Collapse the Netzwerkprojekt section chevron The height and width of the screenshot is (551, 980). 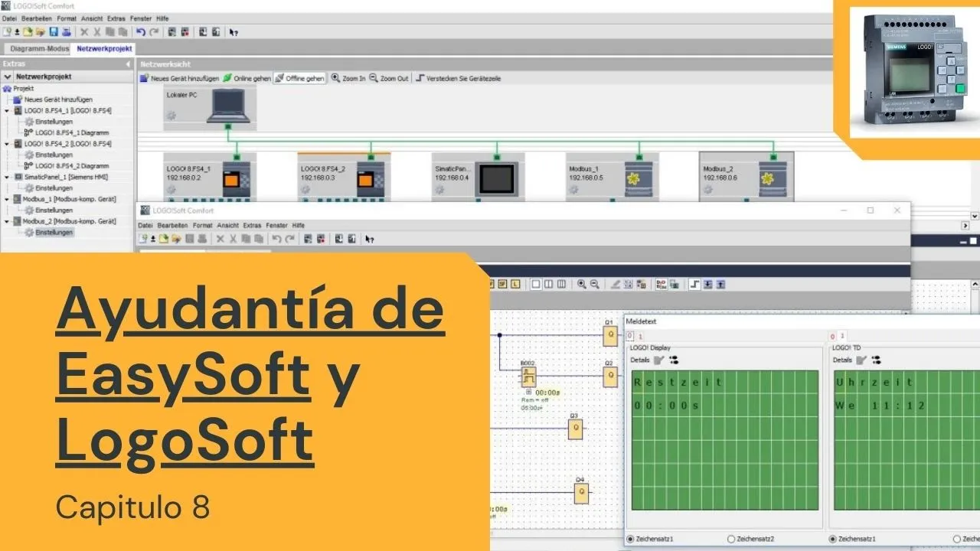(x=8, y=77)
